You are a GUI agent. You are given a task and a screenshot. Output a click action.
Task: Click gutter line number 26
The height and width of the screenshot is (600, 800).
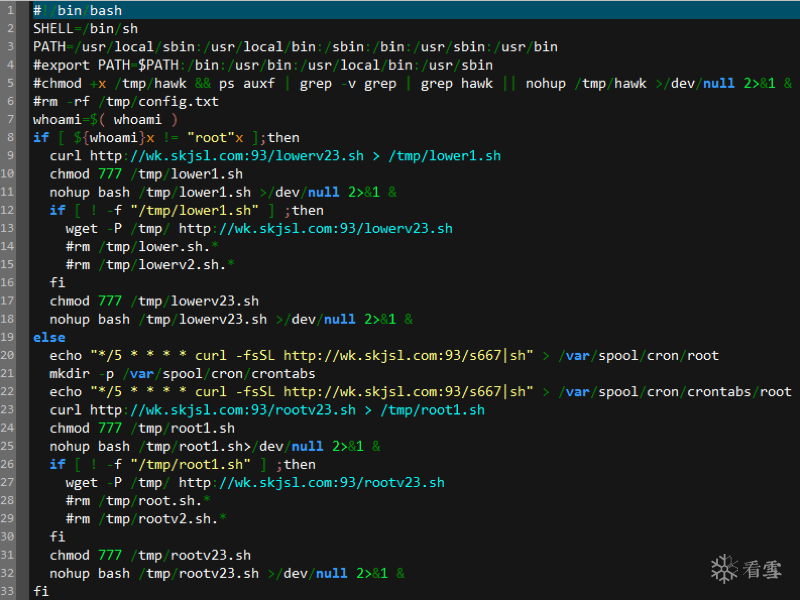pos(7,464)
